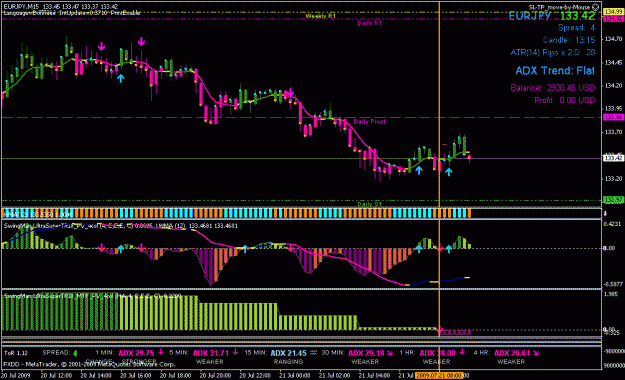
Task: Click the orange vertical time marker line
Action: coord(439,104)
